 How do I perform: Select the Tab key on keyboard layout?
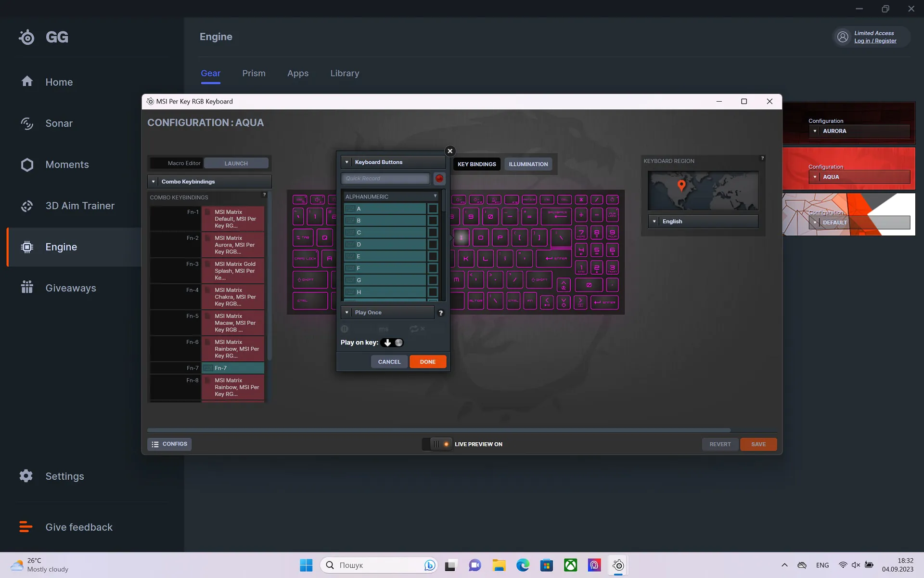point(303,237)
